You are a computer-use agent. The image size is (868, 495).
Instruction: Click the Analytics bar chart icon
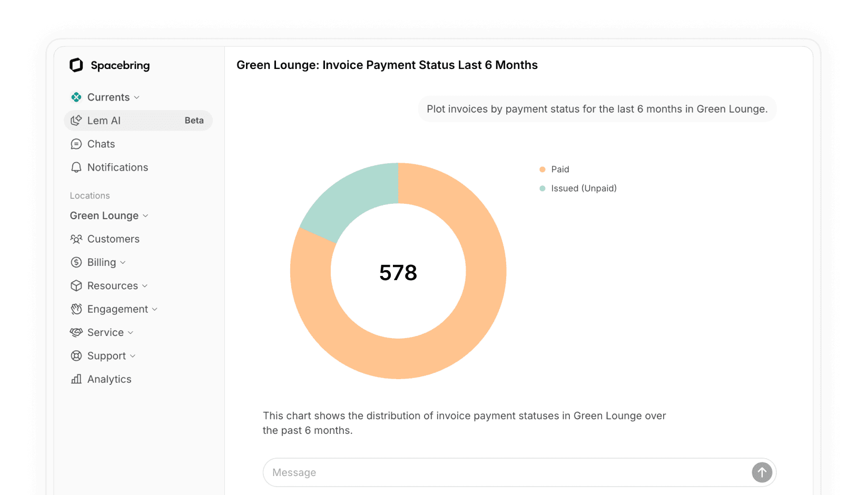(x=76, y=379)
